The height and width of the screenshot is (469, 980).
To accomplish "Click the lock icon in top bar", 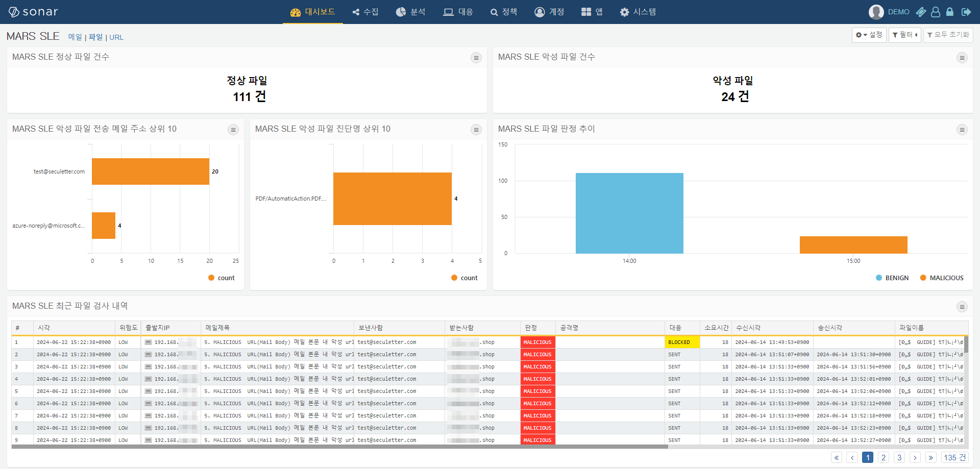I will pos(950,12).
